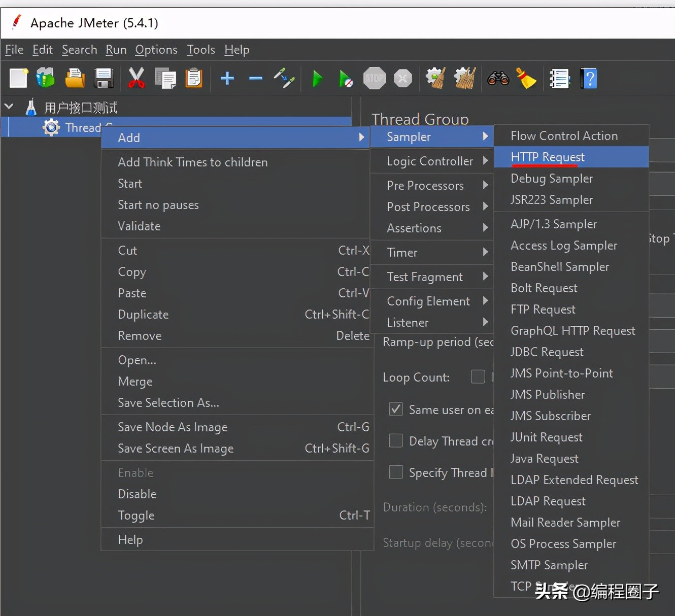This screenshot has width=675, height=616.
Task: Choose Validate from context menu
Action: pos(235,226)
